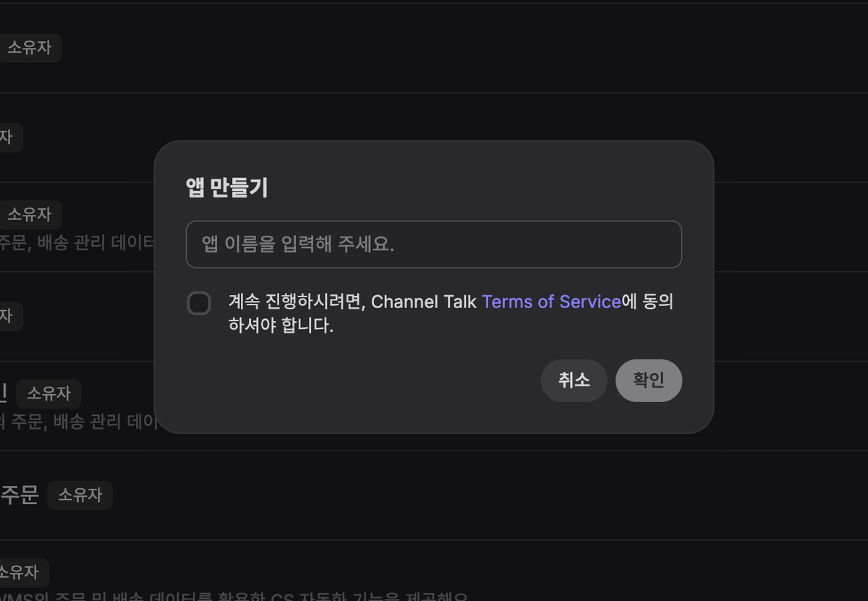The height and width of the screenshot is (601, 868).
Task: Click partial 자 badge level with the checkbox
Action: click(x=7, y=317)
